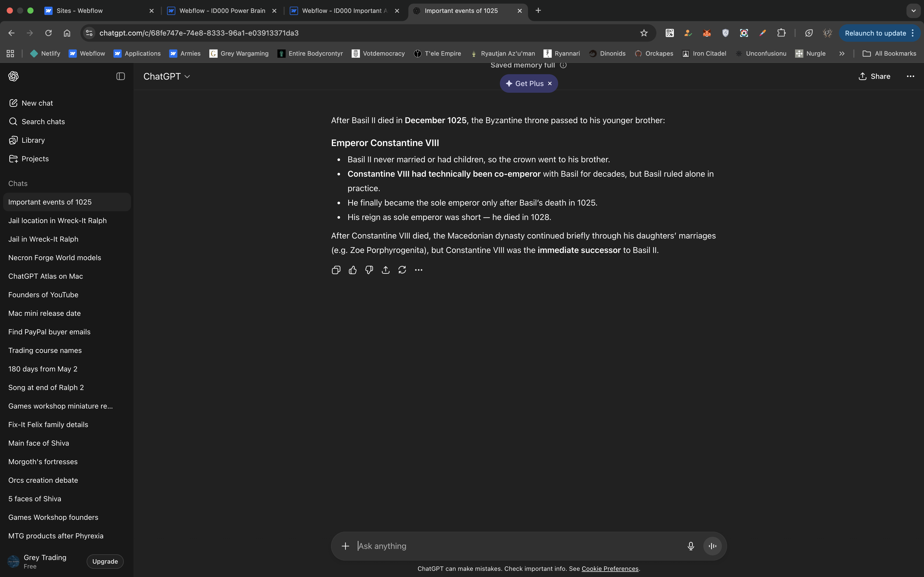Click the Share button
The height and width of the screenshot is (577, 924).
click(874, 76)
